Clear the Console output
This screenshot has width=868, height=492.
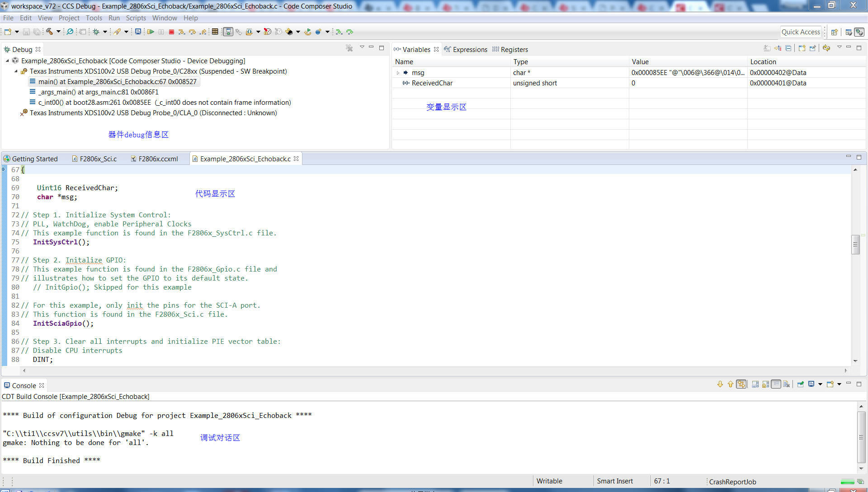[786, 384]
